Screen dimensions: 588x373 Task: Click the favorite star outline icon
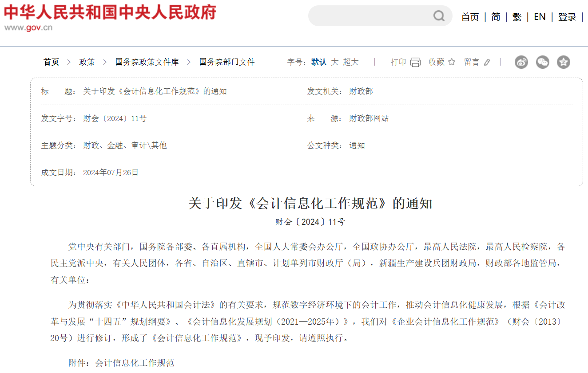[452, 62]
